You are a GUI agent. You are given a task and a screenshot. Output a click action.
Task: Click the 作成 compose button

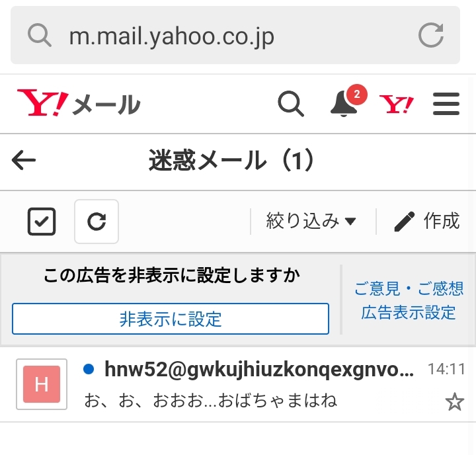[x=426, y=221]
